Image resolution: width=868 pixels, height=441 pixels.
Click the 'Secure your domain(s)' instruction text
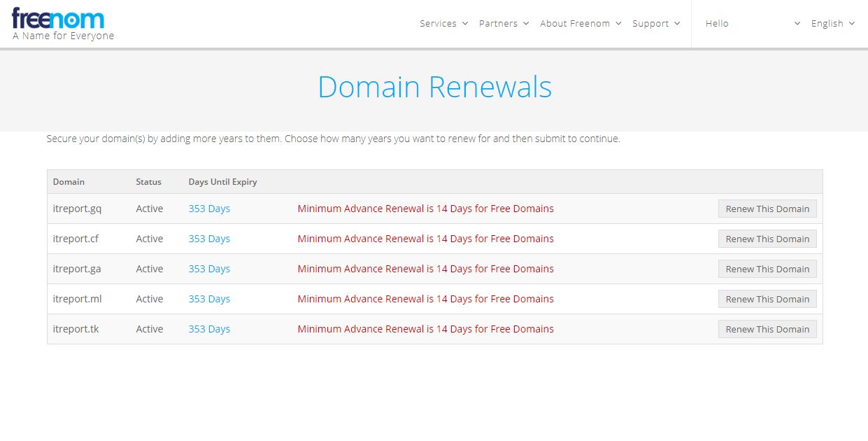(333, 139)
